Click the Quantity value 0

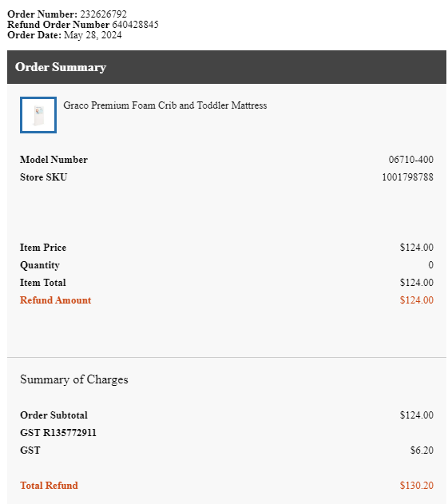click(x=430, y=265)
